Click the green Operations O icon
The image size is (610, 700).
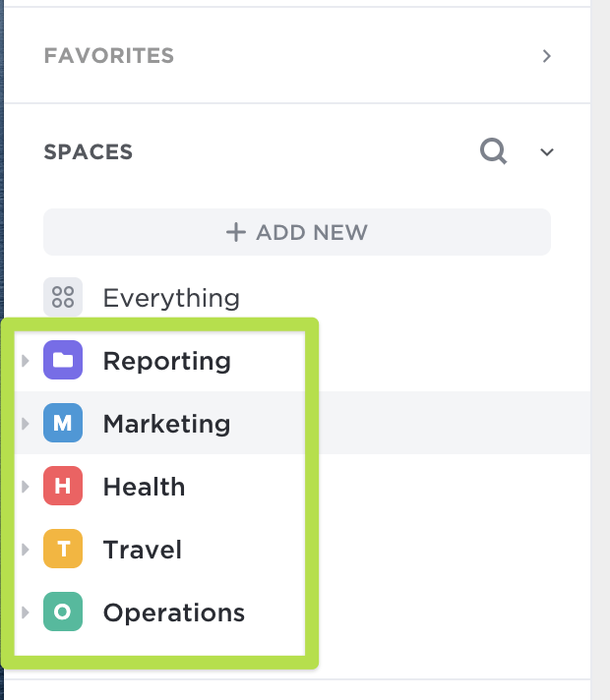63,612
